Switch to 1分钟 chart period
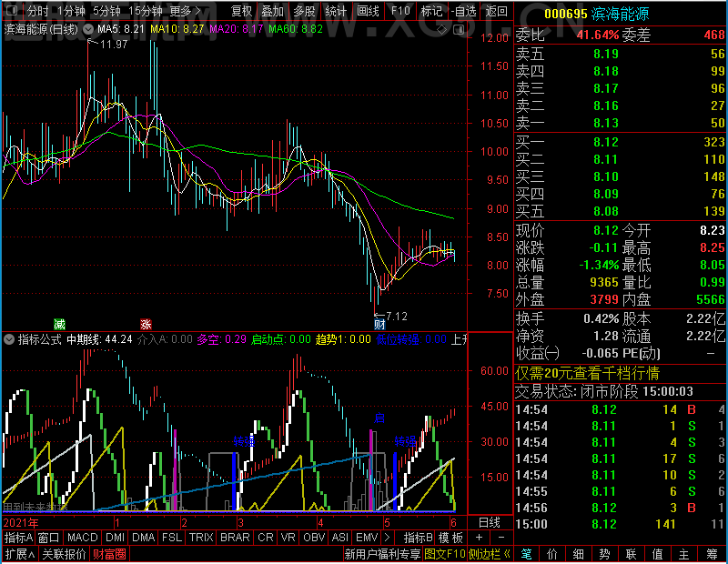This screenshot has height=564, width=728. (x=71, y=11)
